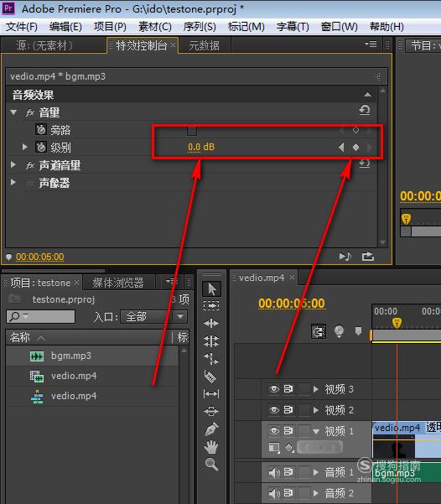The height and width of the screenshot is (504, 441).
Task: Select the Ripple Edit tool
Action: click(211, 323)
